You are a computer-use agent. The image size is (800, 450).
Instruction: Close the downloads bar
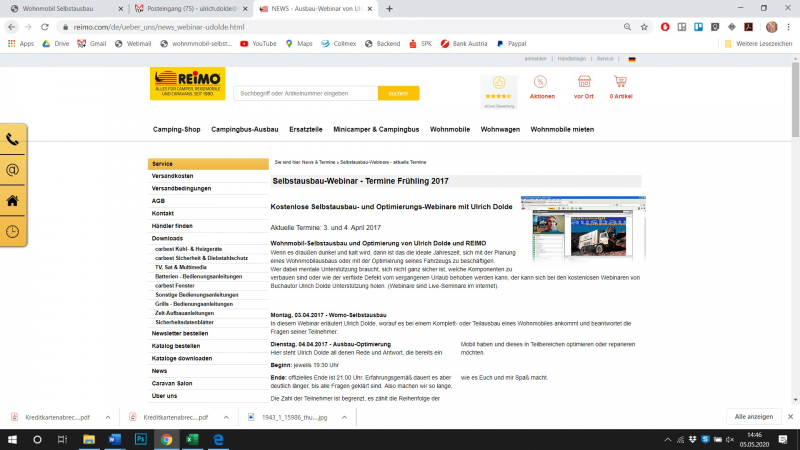[790, 417]
